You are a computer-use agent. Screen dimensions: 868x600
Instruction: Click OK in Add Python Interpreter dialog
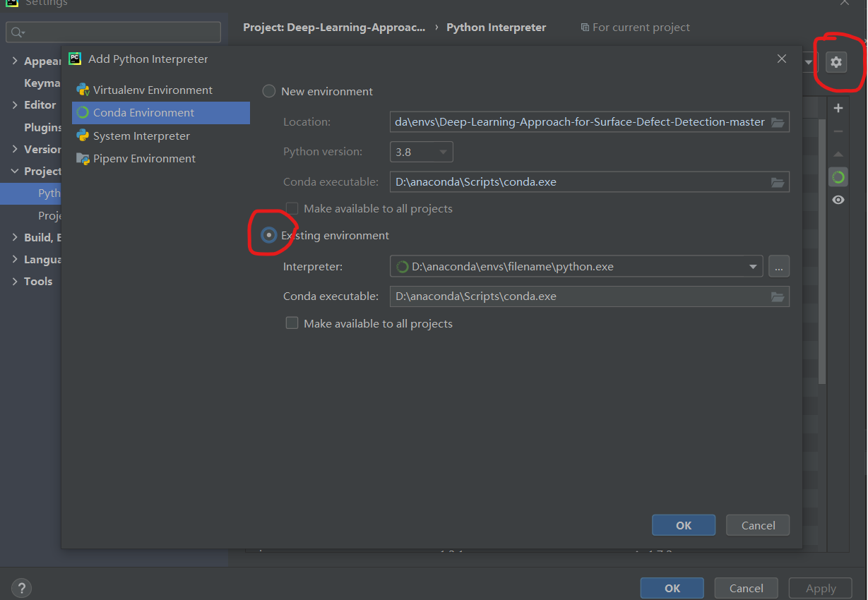(x=684, y=525)
